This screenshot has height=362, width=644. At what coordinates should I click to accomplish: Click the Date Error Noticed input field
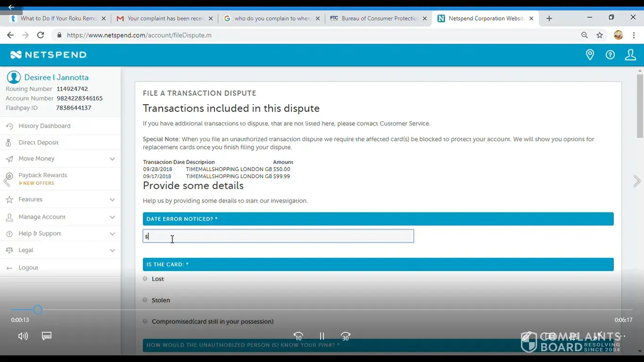click(278, 236)
